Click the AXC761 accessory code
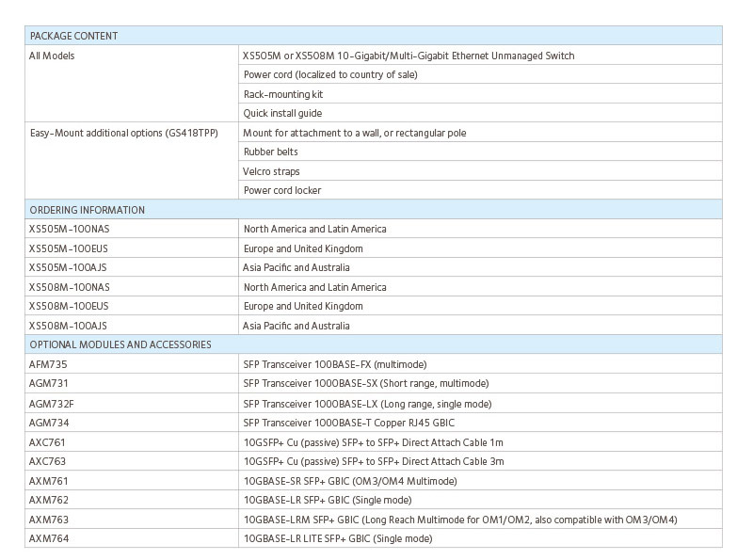Screen dimensions: 753x560 point(47,442)
